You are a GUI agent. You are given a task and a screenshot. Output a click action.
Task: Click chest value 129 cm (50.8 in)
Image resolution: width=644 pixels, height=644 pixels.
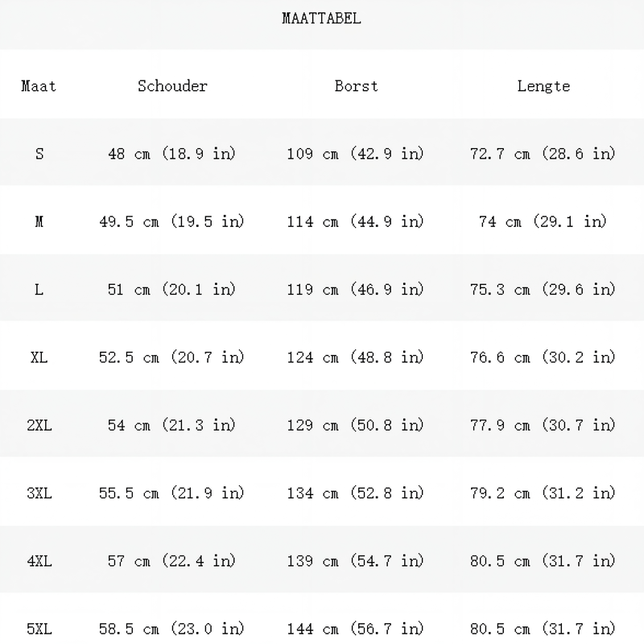coord(355,425)
